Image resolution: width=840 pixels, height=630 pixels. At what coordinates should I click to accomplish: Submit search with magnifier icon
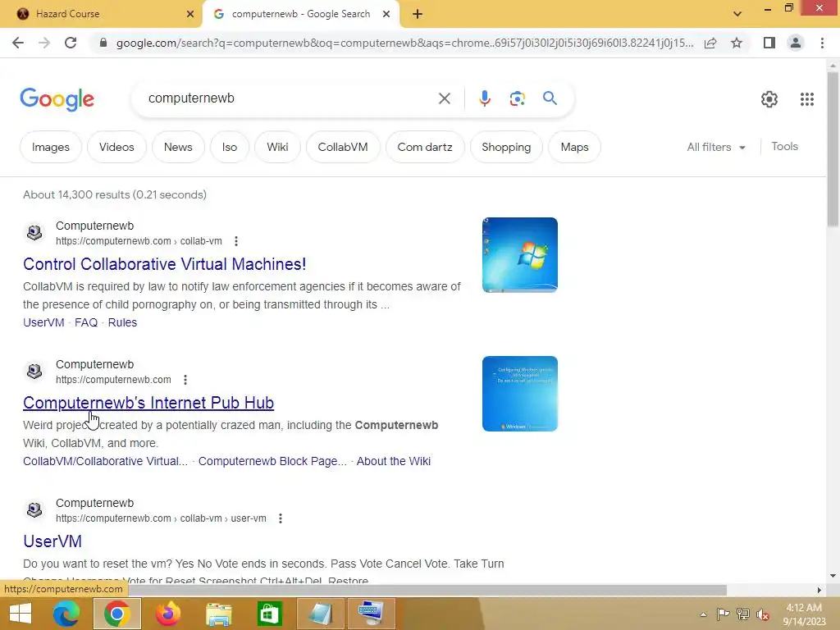tap(550, 98)
